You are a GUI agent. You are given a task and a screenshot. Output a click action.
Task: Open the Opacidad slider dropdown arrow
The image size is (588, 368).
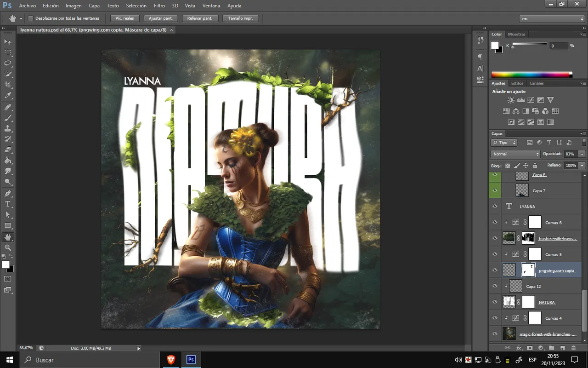coord(582,154)
